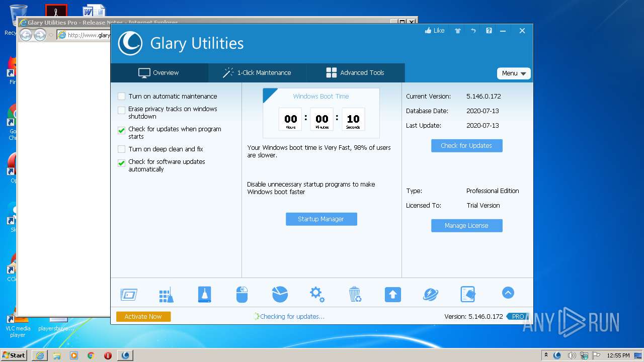The image size is (644, 362).
Task: Open Windows Explorer folder taskbar icon
Action: (57, 355)
